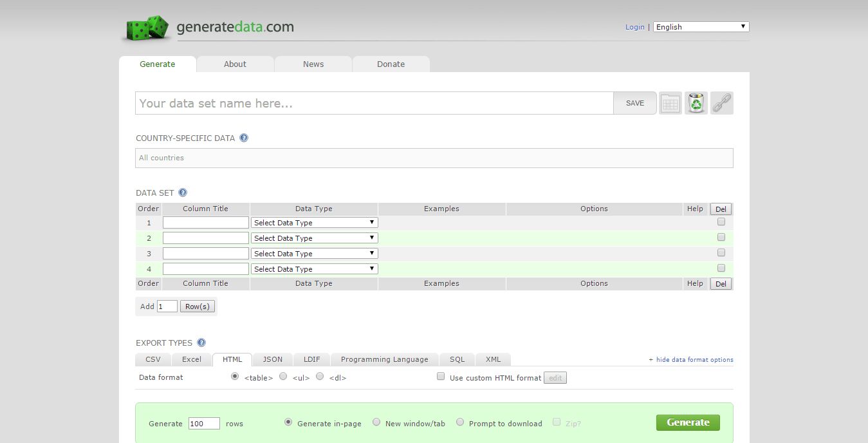The width and height of the screenshot is (868, 443).
Task: Click the green Generate button
Action: coord(688,422)
